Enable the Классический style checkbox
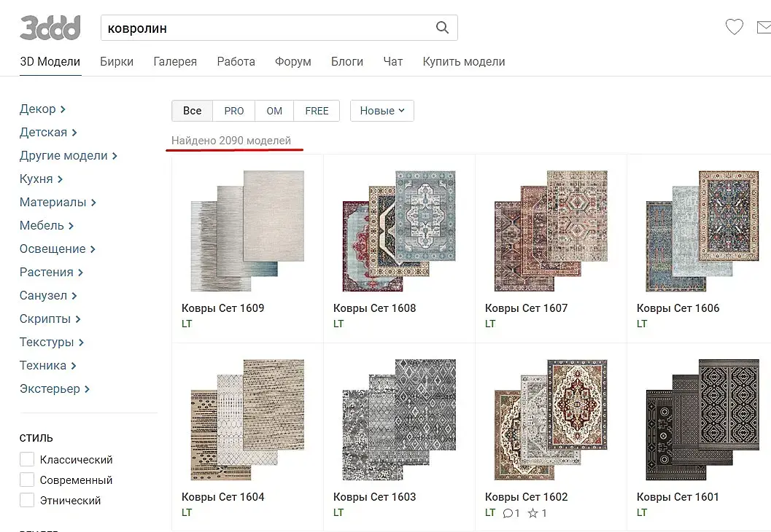The width and height of the screenshot is (771, 532). point(27,459)
